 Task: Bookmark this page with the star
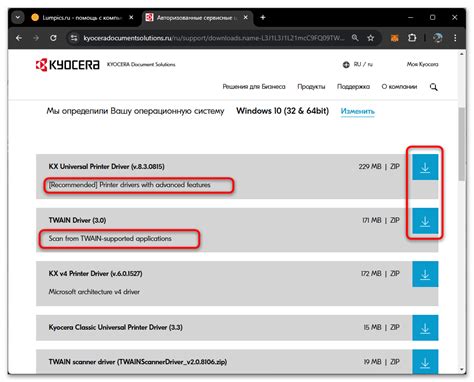(370, 38)
